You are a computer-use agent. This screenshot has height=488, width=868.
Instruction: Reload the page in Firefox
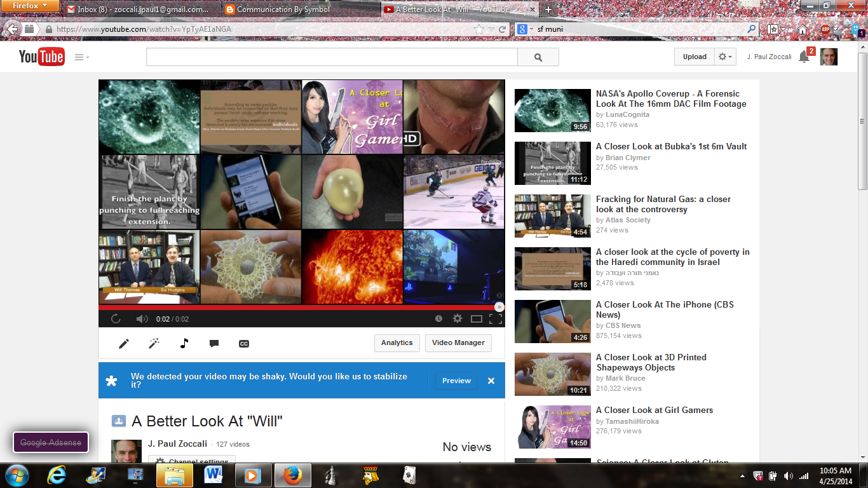(502, 29)
